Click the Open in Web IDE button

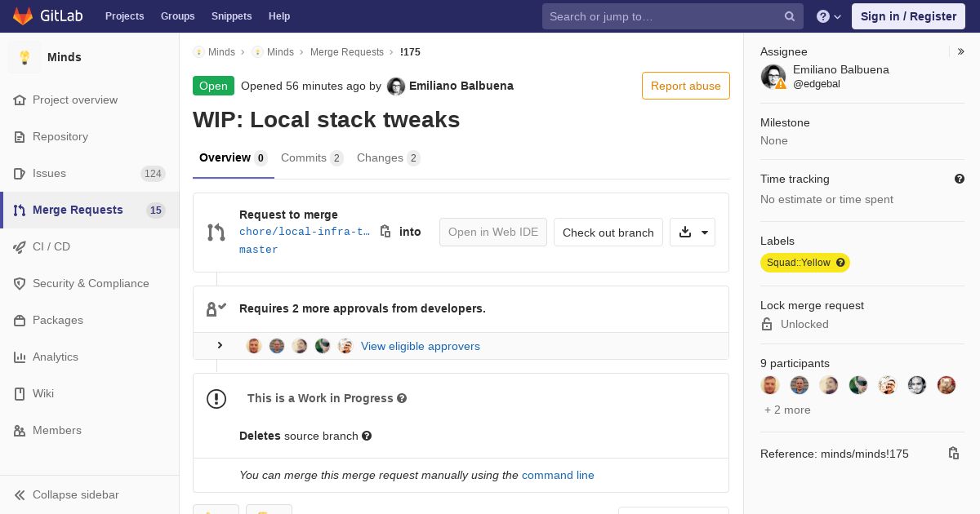tap(493, 233)
